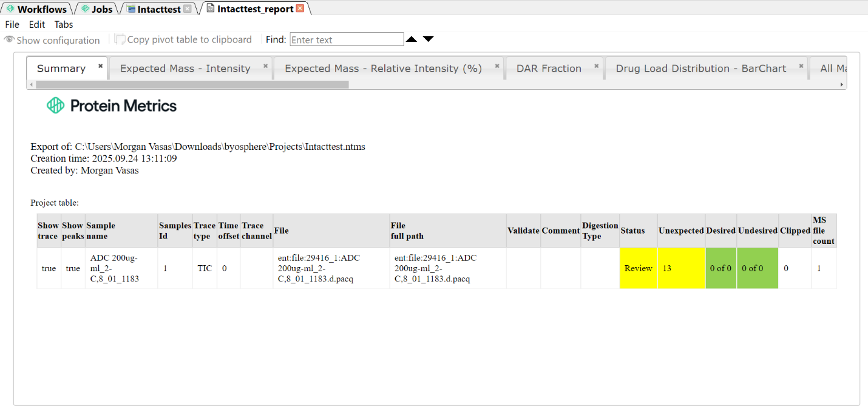868x412 pixels.
Task: Click the yellow Review status cell
Action: pyautogui.click(x=638, y=268)
